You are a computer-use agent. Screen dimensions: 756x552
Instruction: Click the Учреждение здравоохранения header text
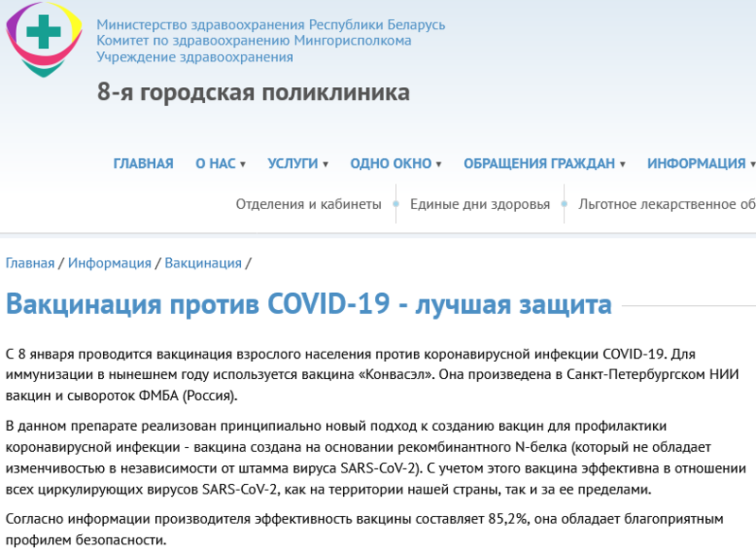pos(195,57)
